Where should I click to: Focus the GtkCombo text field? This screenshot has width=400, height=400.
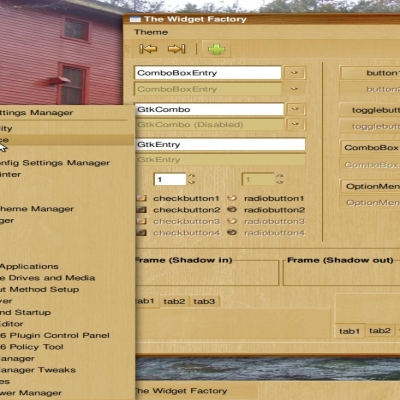[210, 109]
